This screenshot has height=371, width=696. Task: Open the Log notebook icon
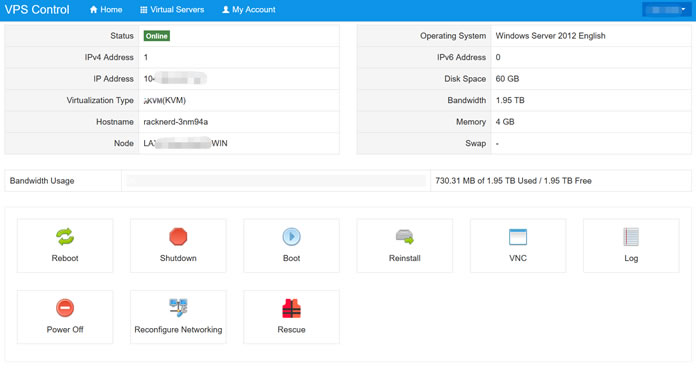point(631,237)
